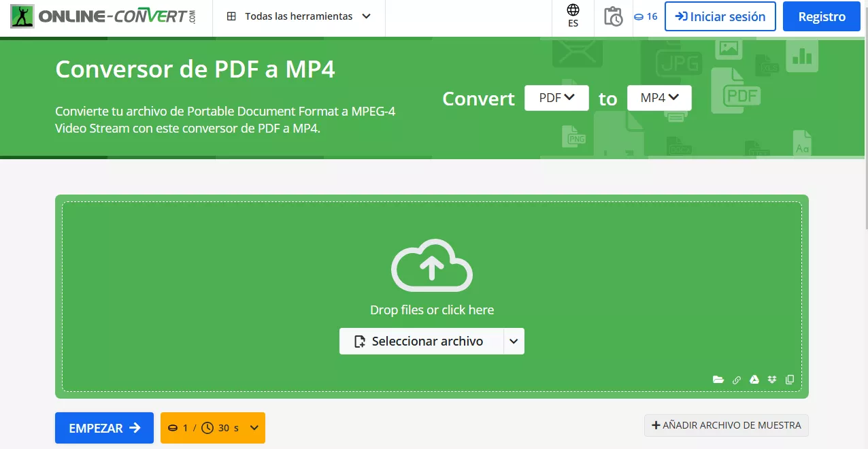The height and width of the screenshot is (449, 868).
Task: Click the 16 credits indicator
Action: [x=646, y=16]
